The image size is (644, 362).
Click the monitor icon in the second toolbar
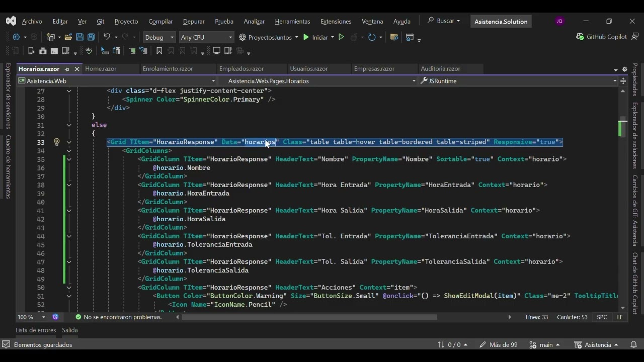(x=217, y=51)
